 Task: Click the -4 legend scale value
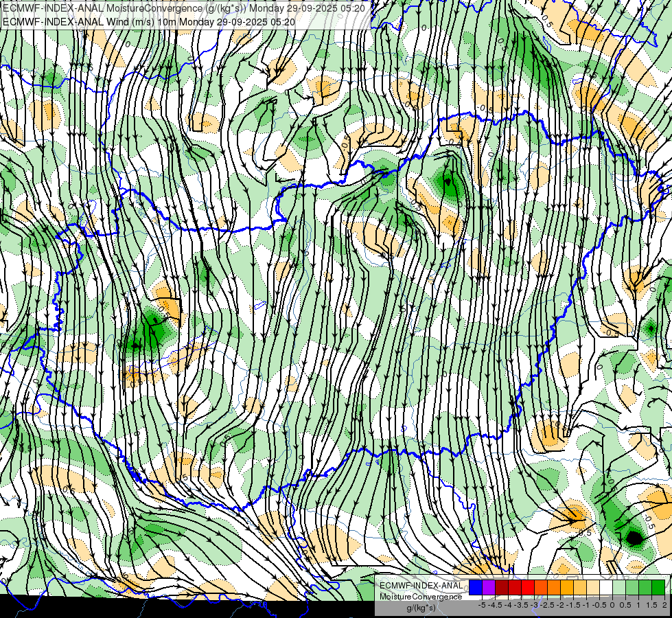tap(509, 605)
